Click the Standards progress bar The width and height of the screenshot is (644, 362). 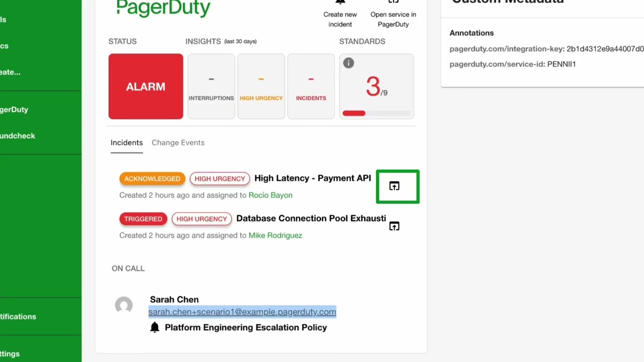click(376, 113)
